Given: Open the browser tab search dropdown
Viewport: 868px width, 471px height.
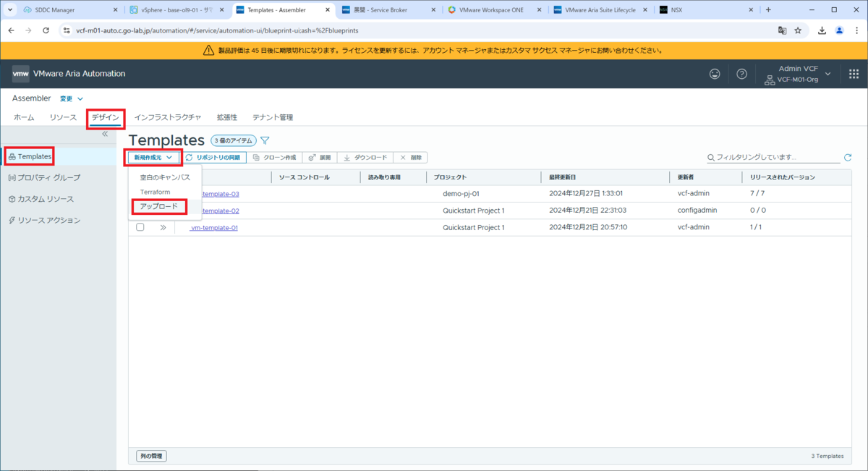Looking at the screenshot, I should point(10,9).
